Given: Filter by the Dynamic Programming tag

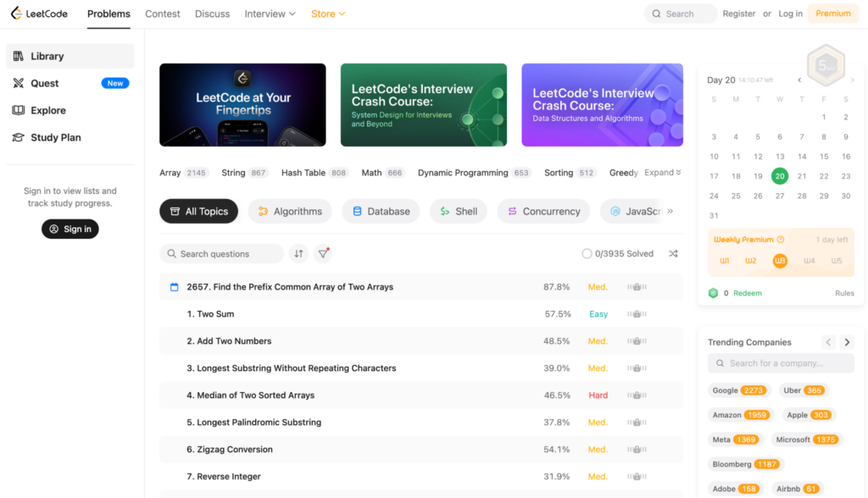Looking at the screenshot, I should (x=475, y=173).
